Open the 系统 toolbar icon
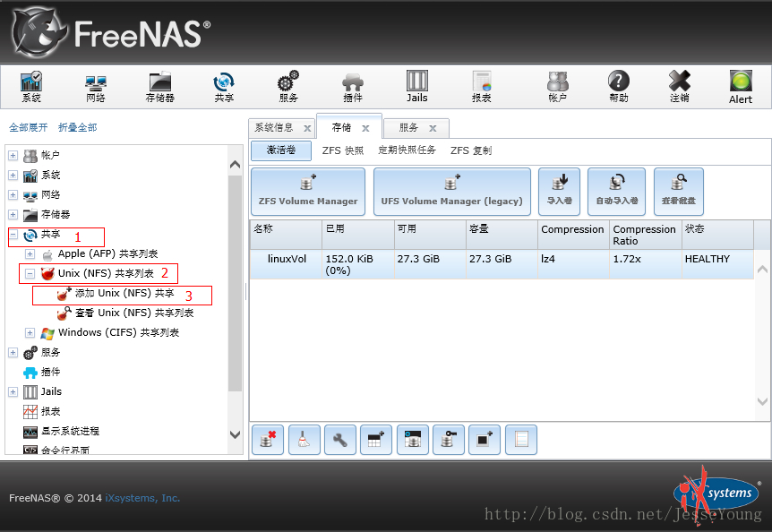The image size is (772, 532). 31,87
